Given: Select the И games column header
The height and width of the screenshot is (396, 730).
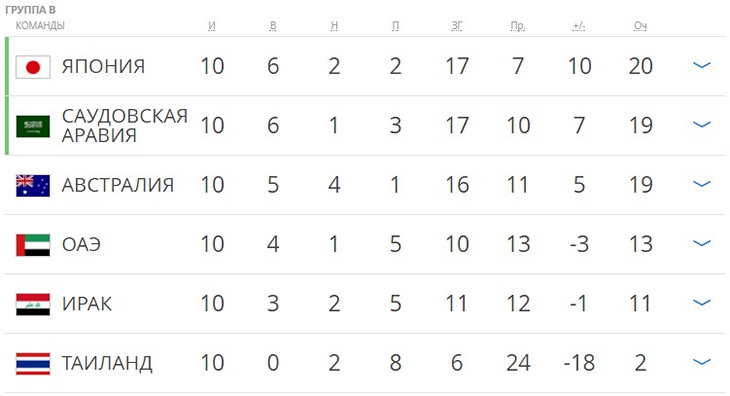Looking at the screenshot, I should pyautogui.click(x=212, y=26).
